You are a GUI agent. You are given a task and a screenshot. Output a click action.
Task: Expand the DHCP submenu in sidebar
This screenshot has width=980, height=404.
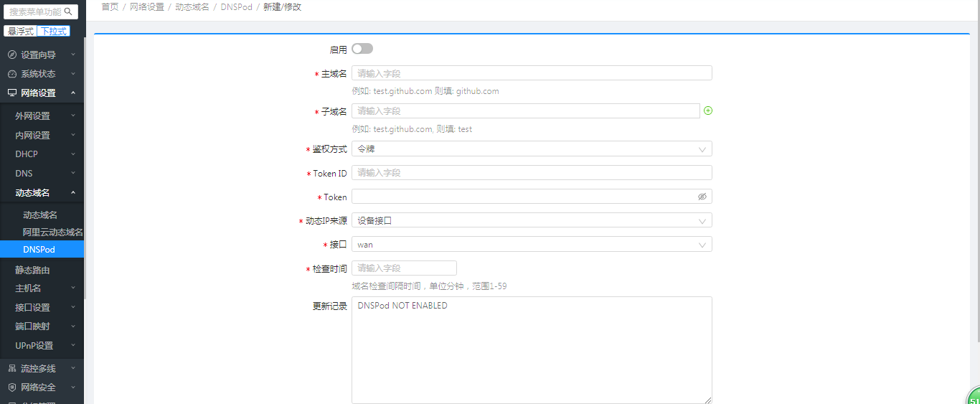click(x=43, y=154)
